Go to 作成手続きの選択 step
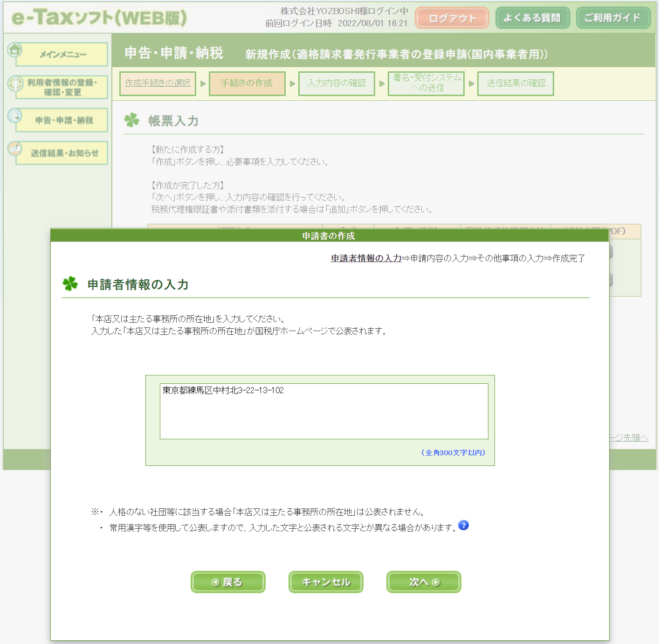Screen dimensions: 659x644 pyautogui.click(x=158, y=83)
